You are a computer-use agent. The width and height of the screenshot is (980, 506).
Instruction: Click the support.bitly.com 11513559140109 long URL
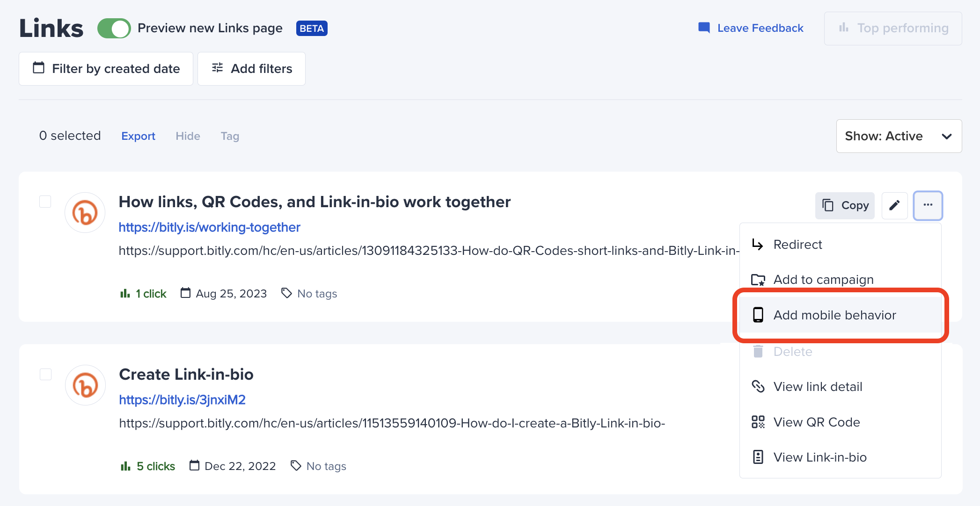pyautogui.click(x=392, y=423)
